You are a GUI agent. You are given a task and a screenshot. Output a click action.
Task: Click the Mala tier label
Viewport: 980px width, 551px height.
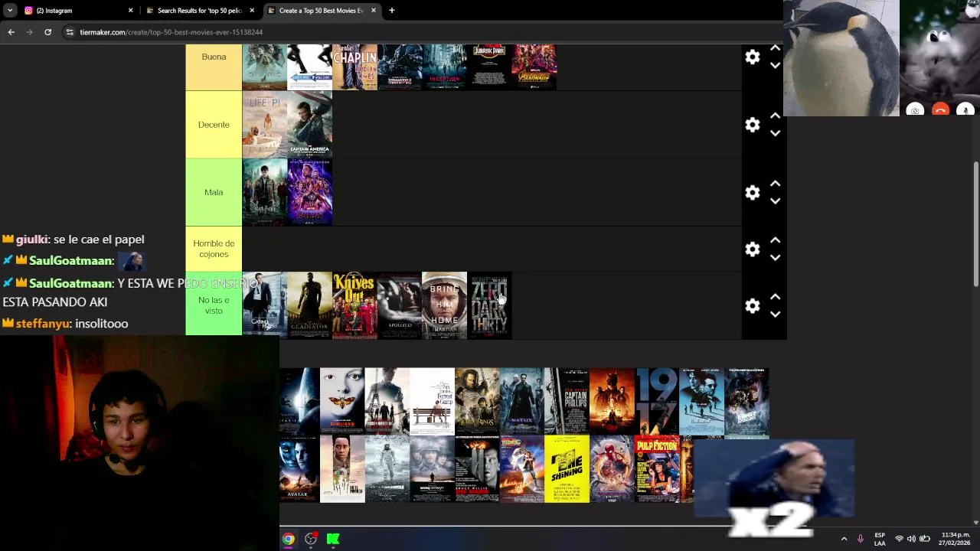point(214,192)
